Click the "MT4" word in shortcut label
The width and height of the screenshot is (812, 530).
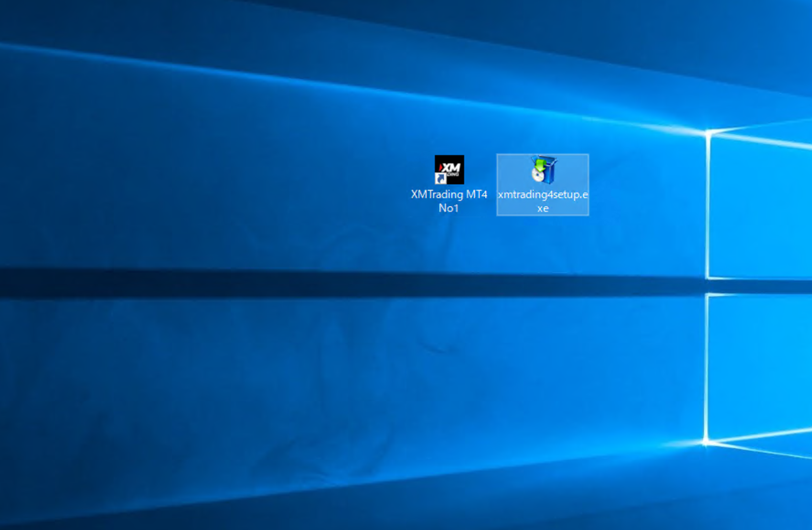pyautogui.click(x=476, y=195)
